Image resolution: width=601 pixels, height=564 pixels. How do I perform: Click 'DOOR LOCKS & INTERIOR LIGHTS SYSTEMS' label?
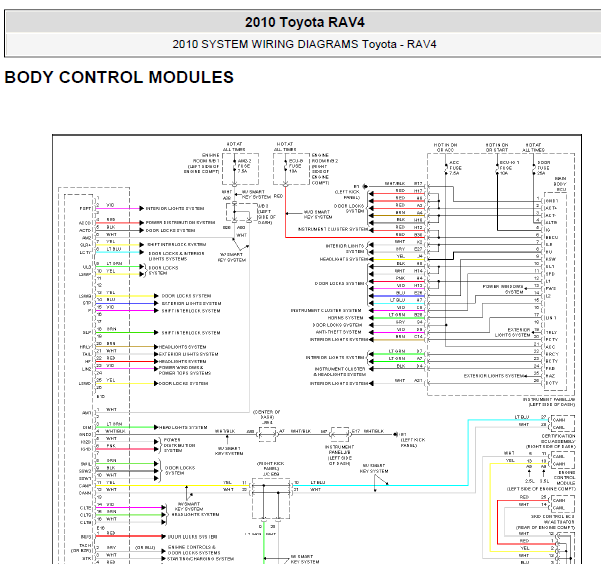tap(176, 257)
